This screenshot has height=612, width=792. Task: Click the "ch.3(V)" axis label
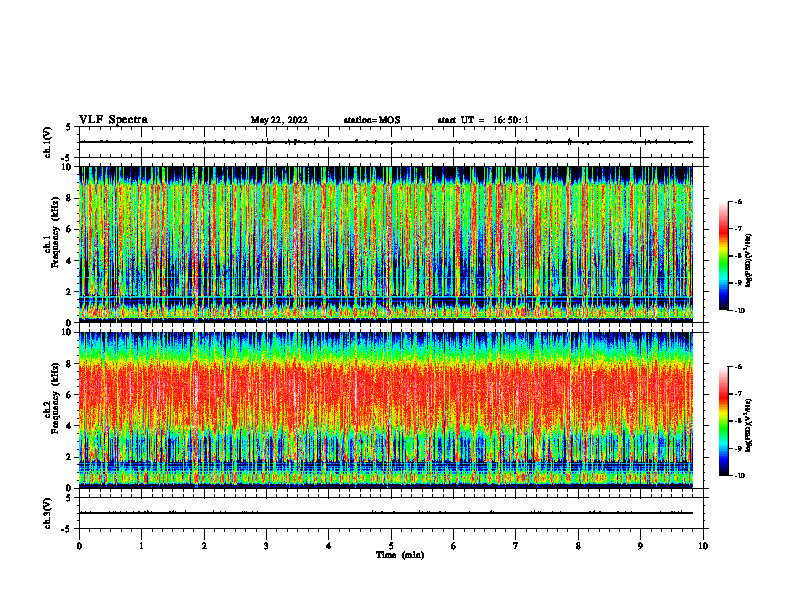(47, 513)
